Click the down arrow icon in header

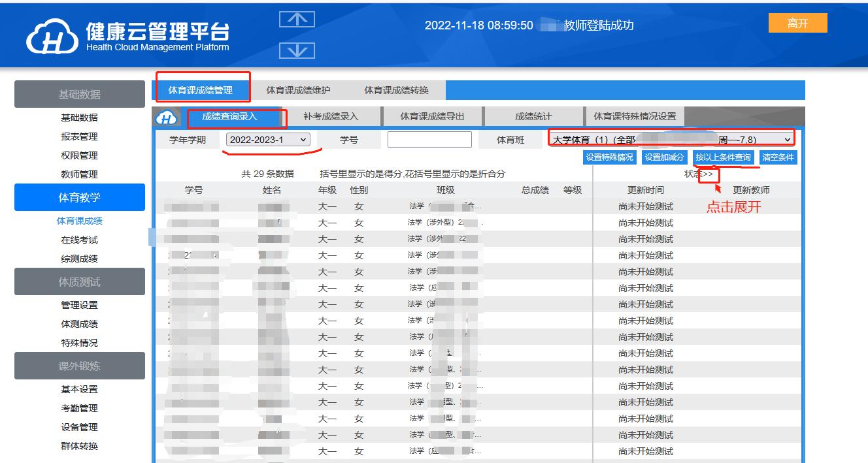[x=297, y=50]
